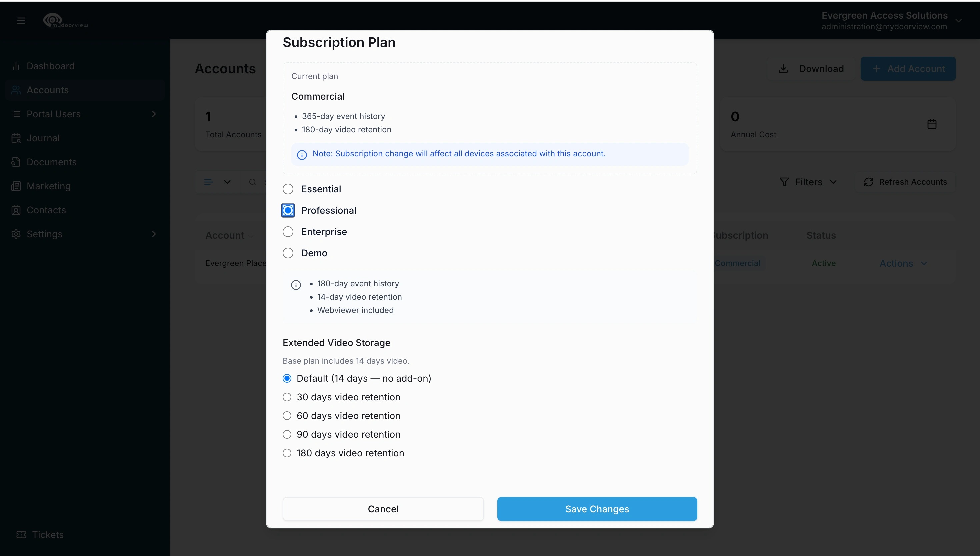
Task: Click the mydoorview logo
Action: 65,21
